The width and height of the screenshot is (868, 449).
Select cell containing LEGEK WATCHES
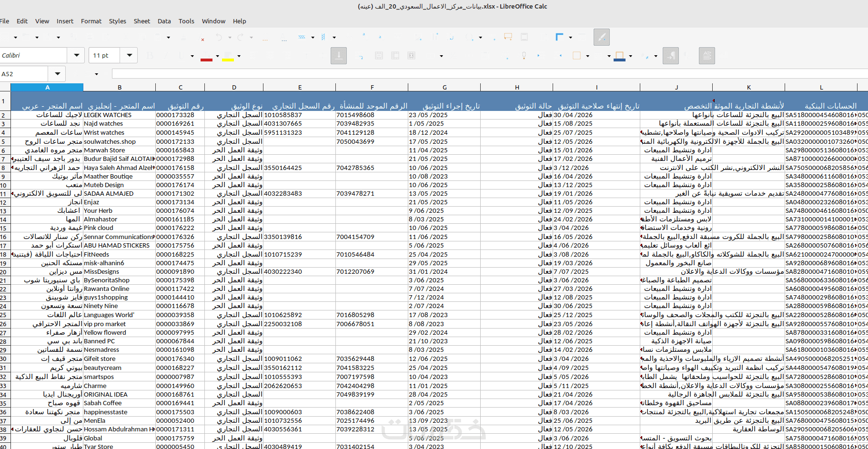[120, 115]
